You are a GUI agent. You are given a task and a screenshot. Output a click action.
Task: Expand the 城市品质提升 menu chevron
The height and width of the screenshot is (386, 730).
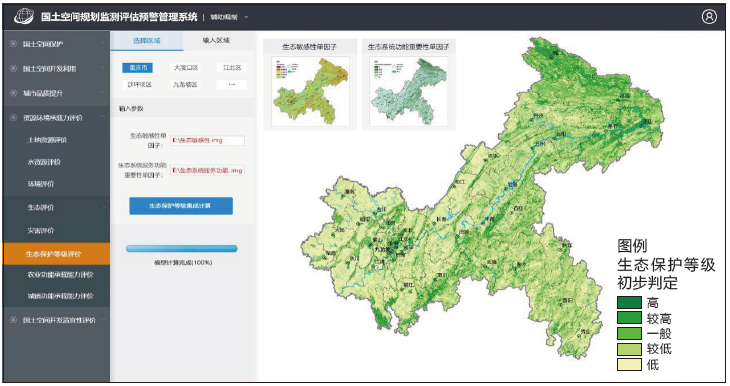pos(103,93)
